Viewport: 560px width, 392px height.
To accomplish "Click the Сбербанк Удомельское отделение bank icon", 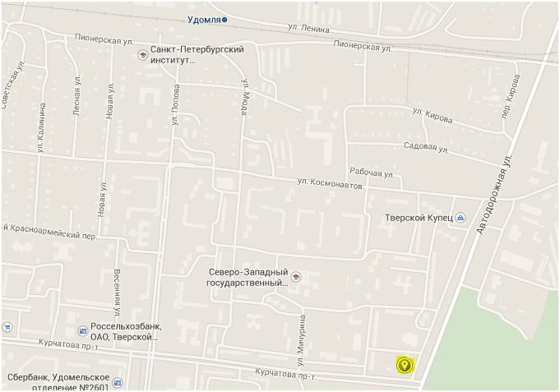I will pos(117,383).
